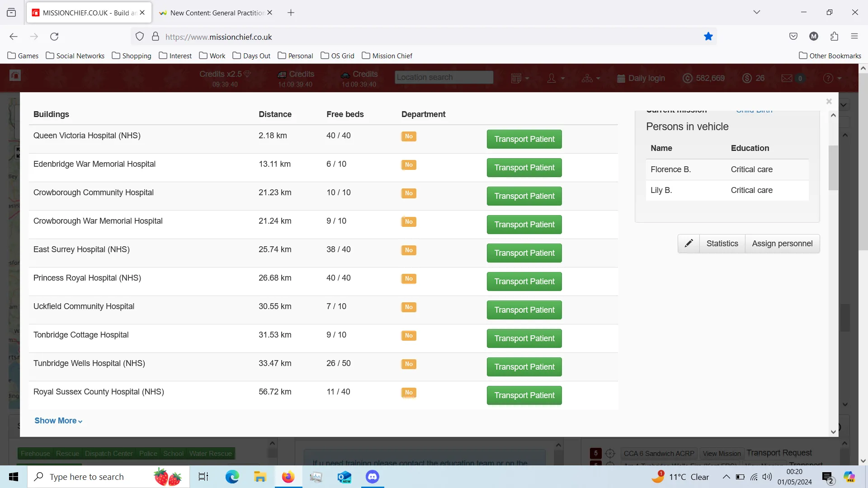Open the taskbar weather widget 11°C Clear
Viewport: 868px width, 488px height.
click(x=680, y=477)
